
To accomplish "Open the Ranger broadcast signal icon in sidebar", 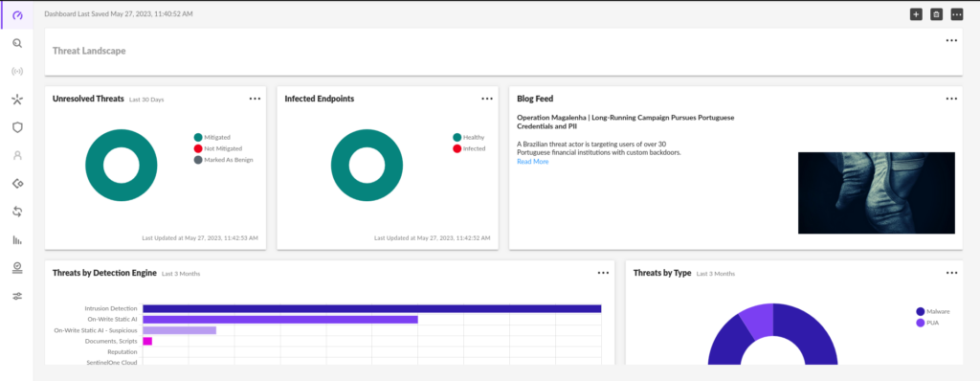I will point(17,72).
